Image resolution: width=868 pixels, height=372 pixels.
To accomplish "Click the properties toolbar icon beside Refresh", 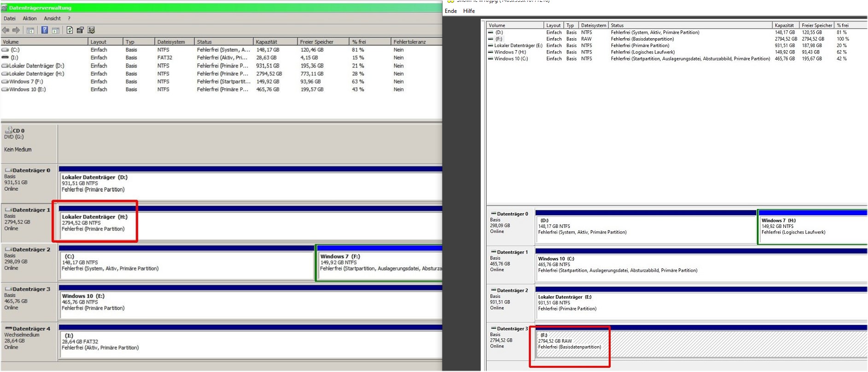I will click(x=80, y=30).
